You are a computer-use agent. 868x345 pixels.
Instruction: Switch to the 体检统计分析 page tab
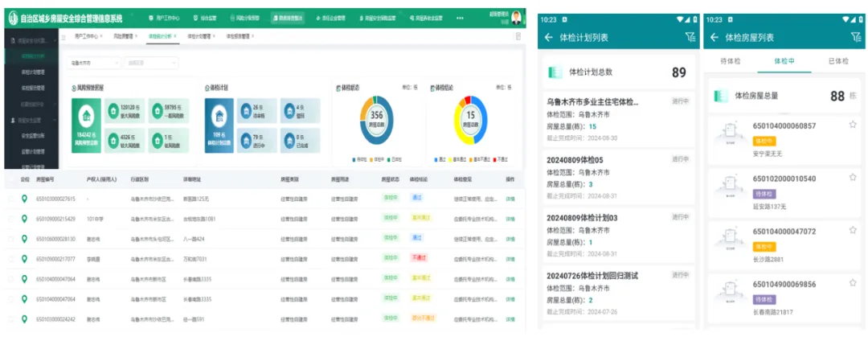(x=161, y=36)
